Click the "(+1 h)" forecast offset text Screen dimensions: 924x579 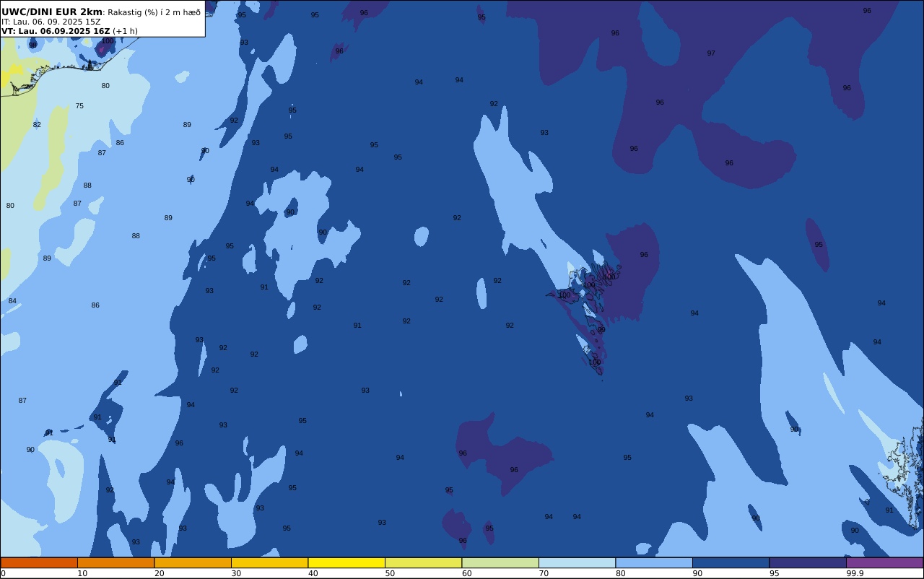tap(126, 31)
